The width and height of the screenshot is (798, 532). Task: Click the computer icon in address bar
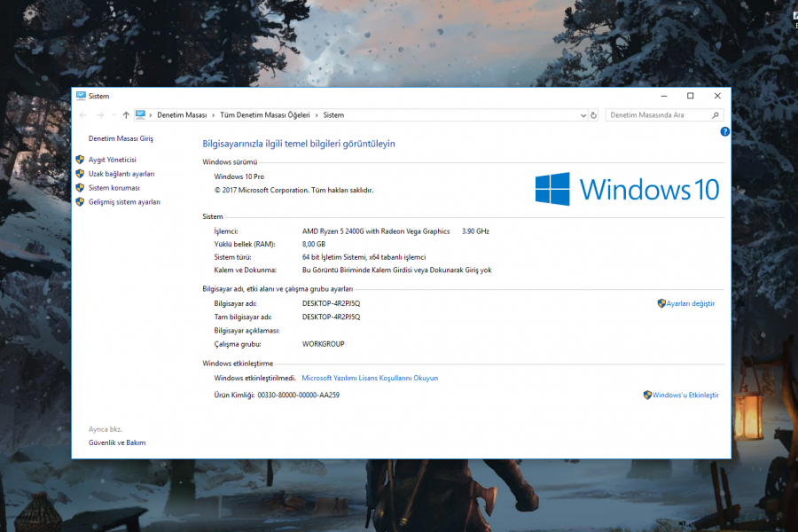(140, 115)
